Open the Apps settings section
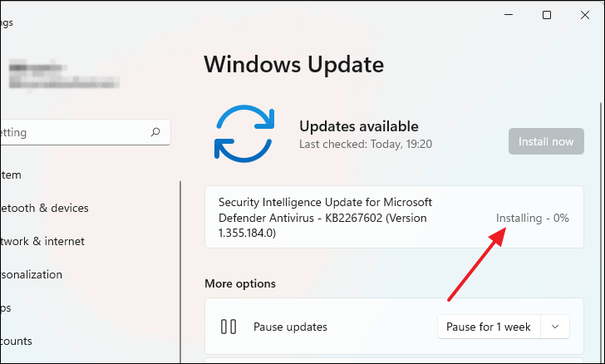This screenshot has height=364, width=605. [6, 307]
